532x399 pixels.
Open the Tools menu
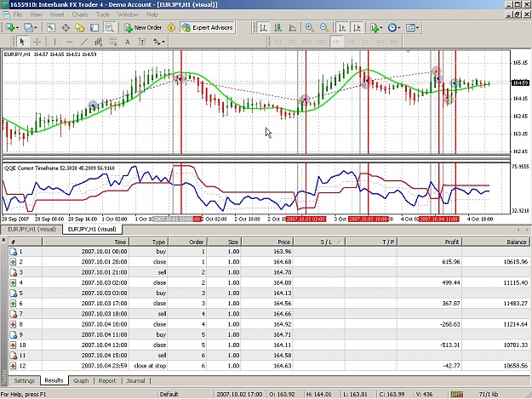[x=103, y=14]
